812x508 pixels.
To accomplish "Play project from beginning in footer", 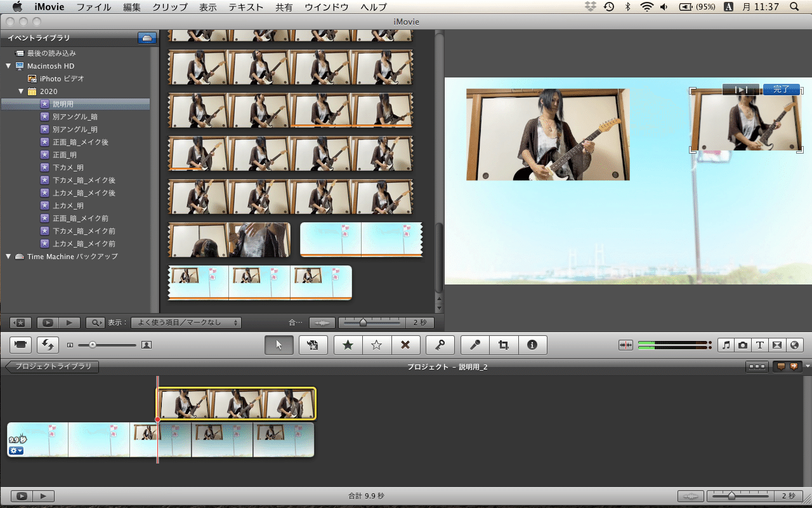I will tap(44, 496).
